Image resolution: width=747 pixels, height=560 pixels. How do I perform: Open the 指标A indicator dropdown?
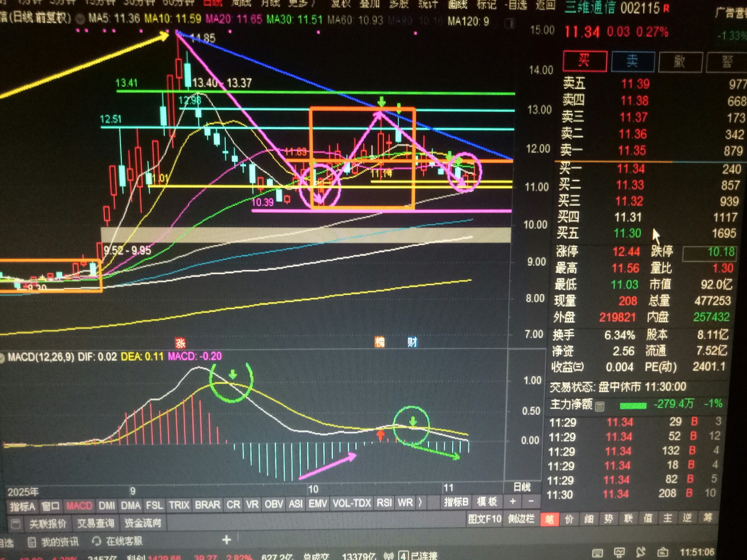coord(22,507)
